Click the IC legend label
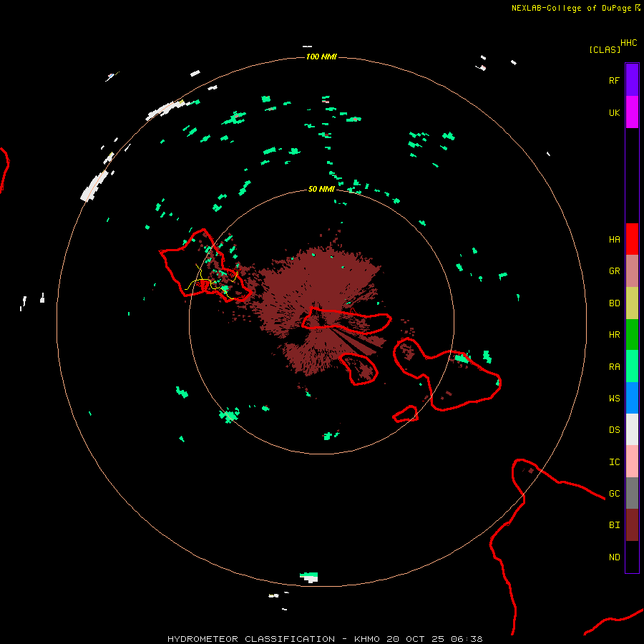Screen dimensions: 644x644 pos(615,462)
